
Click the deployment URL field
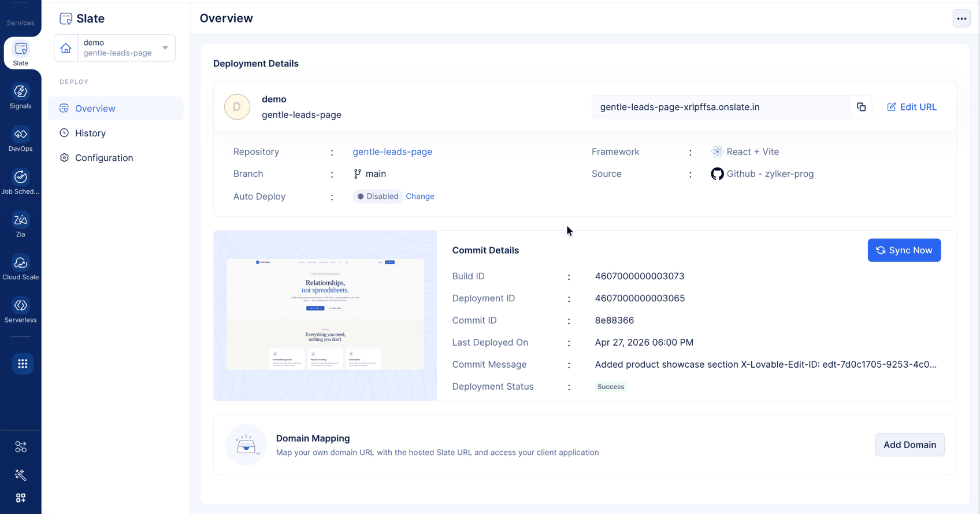coord(720,107)
